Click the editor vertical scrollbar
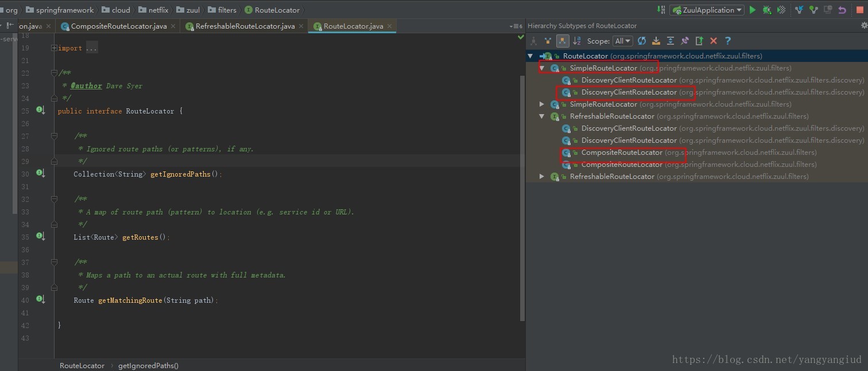This screenshot has width=868, height=371. [522, 198]
